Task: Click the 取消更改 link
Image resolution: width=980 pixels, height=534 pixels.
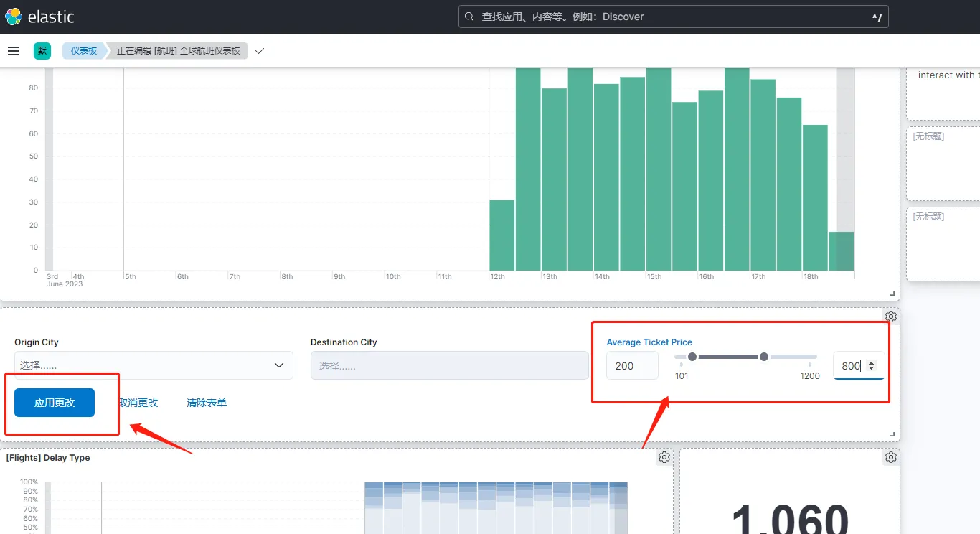Action: tap(138, 403)
